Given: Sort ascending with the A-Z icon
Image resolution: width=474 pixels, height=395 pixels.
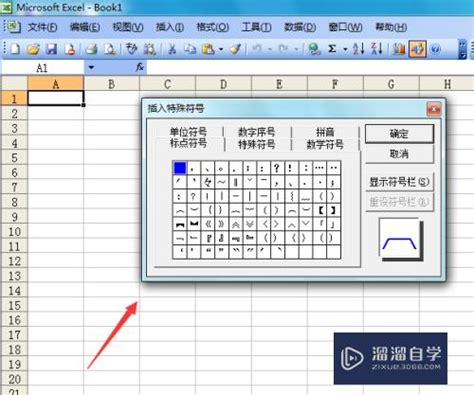Looking at the screenshot, I should 358,49.
